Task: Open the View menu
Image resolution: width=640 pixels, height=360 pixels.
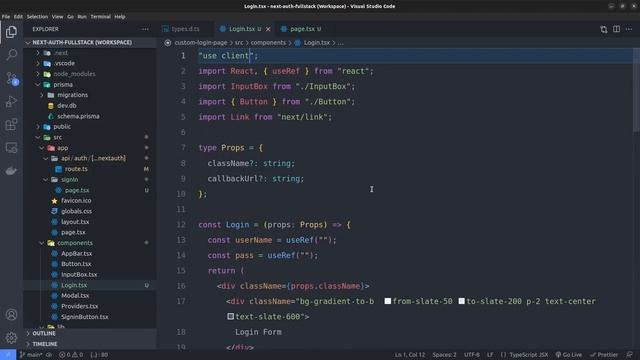Action: (57, 17)
